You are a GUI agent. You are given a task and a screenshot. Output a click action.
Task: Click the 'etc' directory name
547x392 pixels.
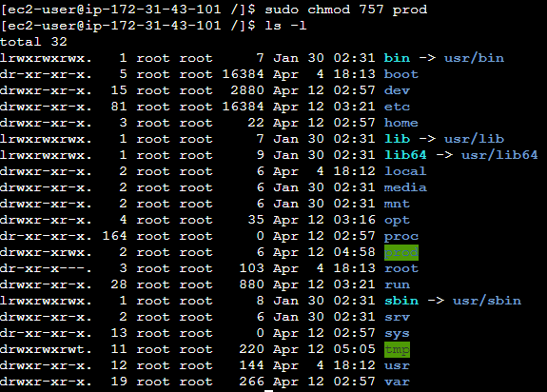tap(397, 107)
